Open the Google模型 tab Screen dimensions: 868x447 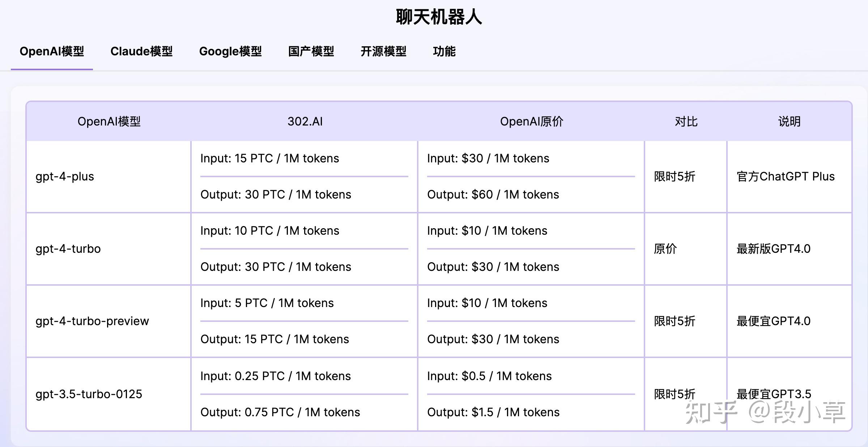[x=231, y=51]
